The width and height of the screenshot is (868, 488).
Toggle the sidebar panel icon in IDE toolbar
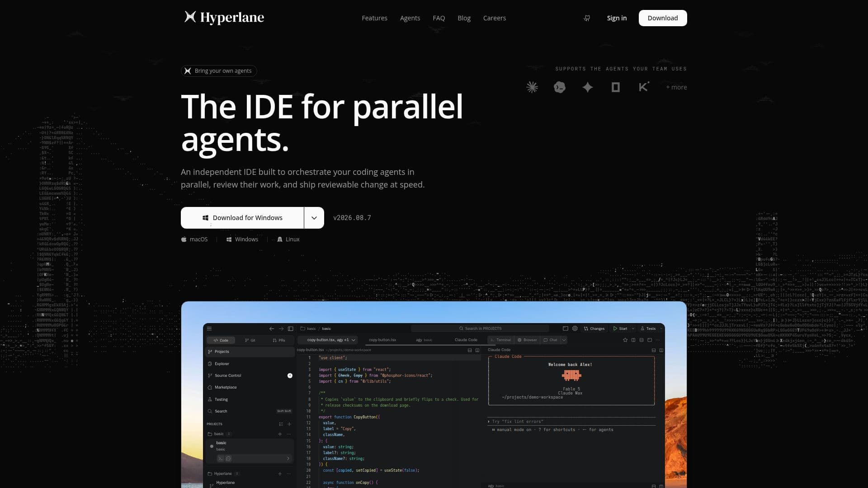(291, 328)
